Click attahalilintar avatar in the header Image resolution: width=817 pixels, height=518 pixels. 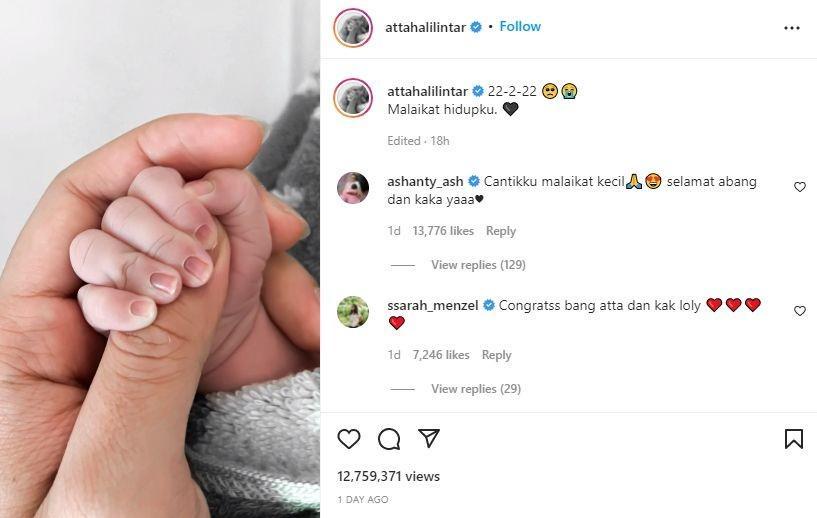point(353,28)
